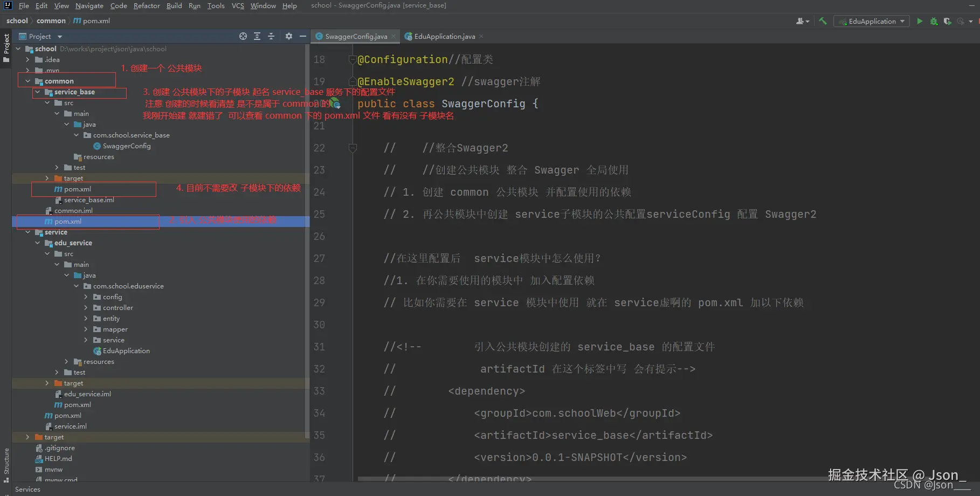
Task: Open the Refactor menu
Action: (147, 5)
